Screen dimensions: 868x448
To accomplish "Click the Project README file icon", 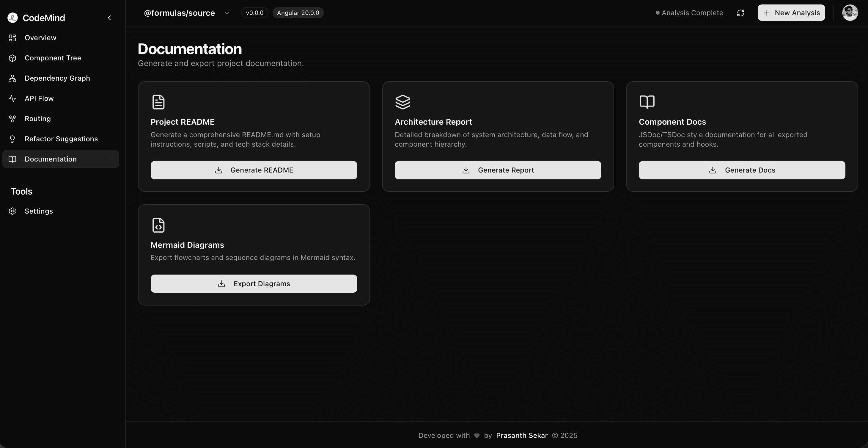I will pos(158,102).
